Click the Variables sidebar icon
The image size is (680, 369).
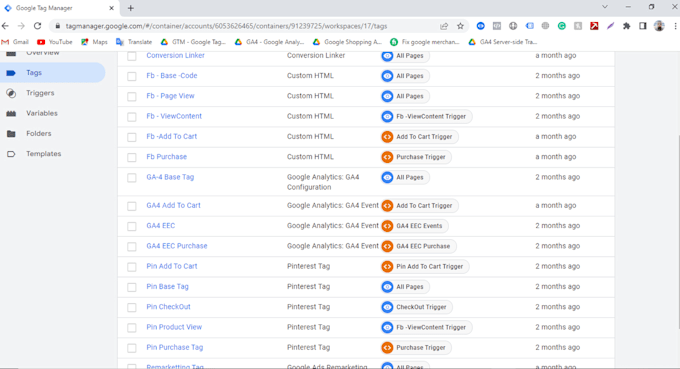pos(11,113)
